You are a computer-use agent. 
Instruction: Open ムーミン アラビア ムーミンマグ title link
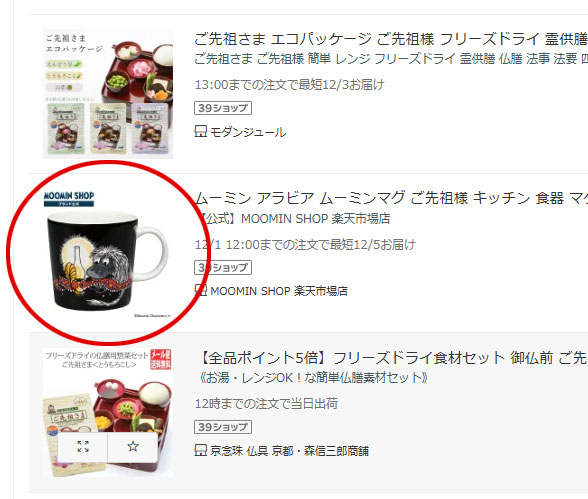tap(391, 198)
